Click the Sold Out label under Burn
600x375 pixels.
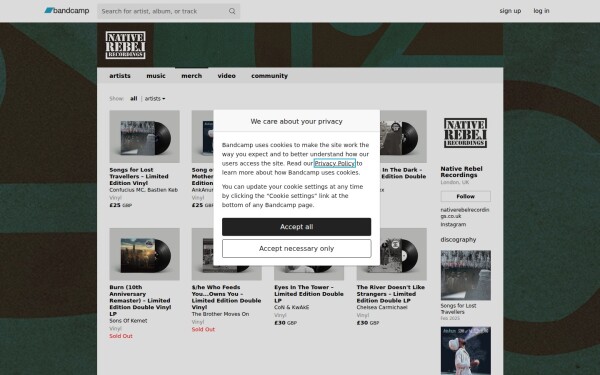click(121, 336)
